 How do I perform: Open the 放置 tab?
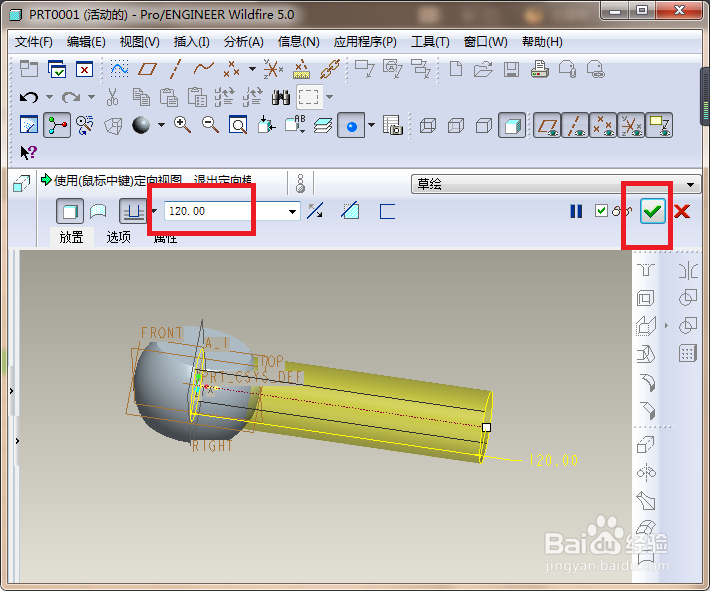(x=71, y=237)
